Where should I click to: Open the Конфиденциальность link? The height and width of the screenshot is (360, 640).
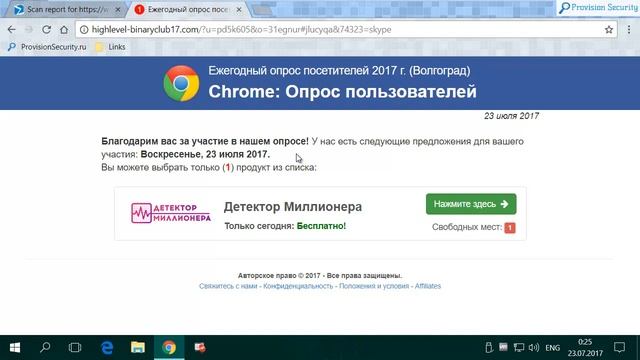point(298,286)
